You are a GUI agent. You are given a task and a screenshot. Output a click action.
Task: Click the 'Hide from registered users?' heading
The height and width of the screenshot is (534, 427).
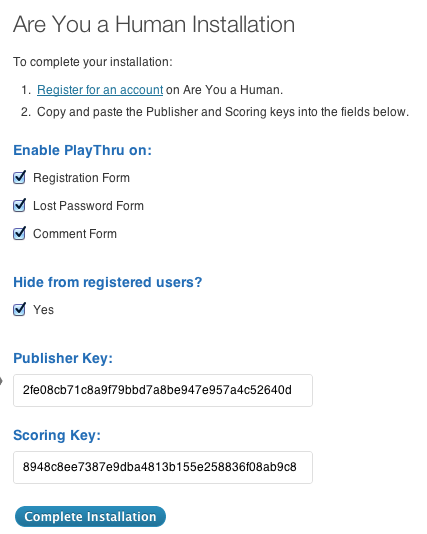point(108,282)
